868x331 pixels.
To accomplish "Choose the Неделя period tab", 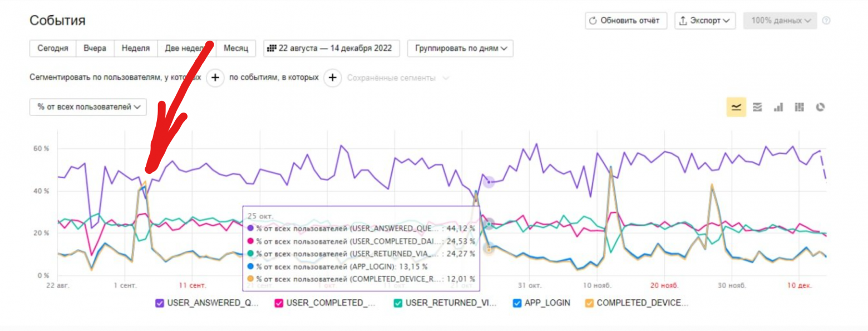I will pyautogui.click(x=136, y=48).
